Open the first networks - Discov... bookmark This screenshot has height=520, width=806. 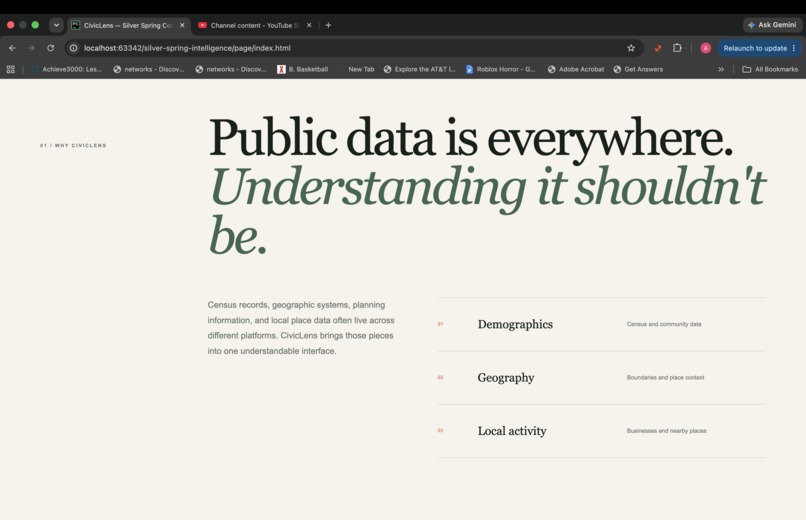[149, 69]
